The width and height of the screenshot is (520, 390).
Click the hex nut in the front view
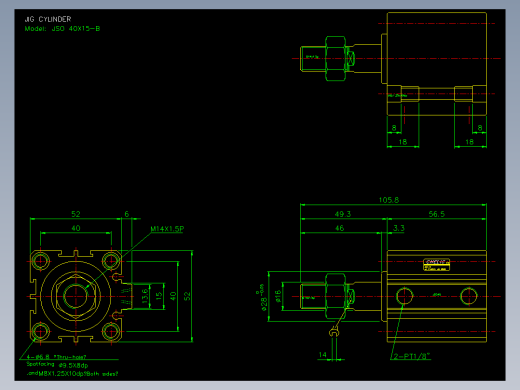coord(76,296)
